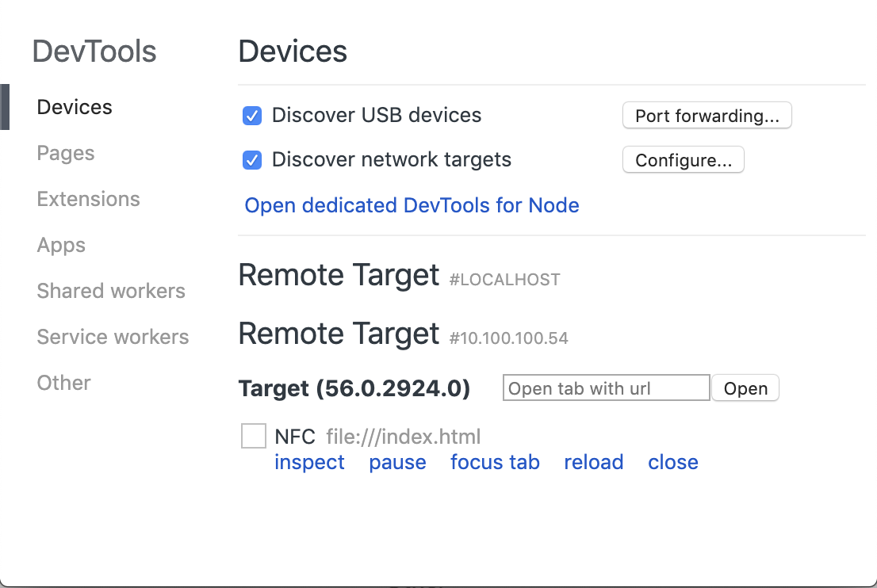The width and height of the screenshot is (877, 588).
Task: Pause the NFC target
Action: [397, 462]
